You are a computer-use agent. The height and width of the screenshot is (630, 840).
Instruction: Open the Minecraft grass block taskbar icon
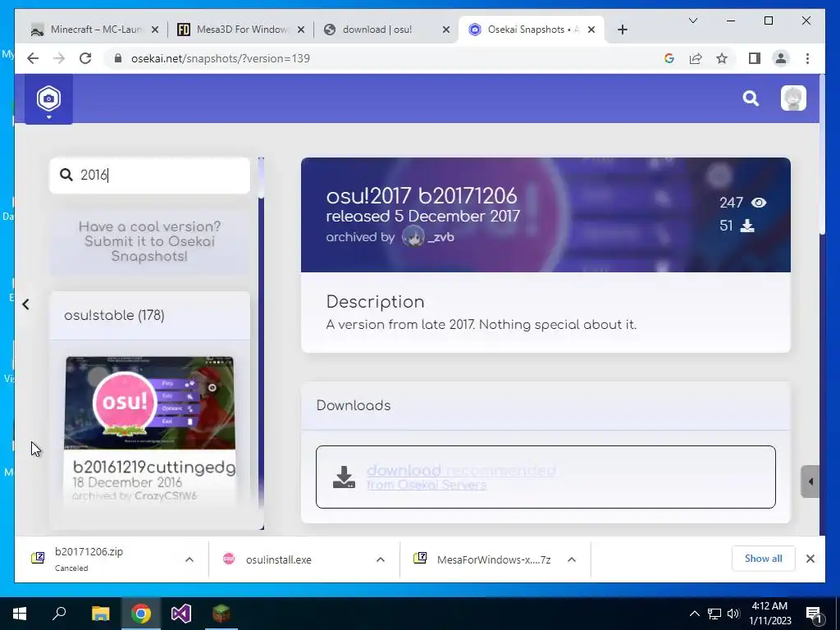pyautogui.click(x=221, y=614)
